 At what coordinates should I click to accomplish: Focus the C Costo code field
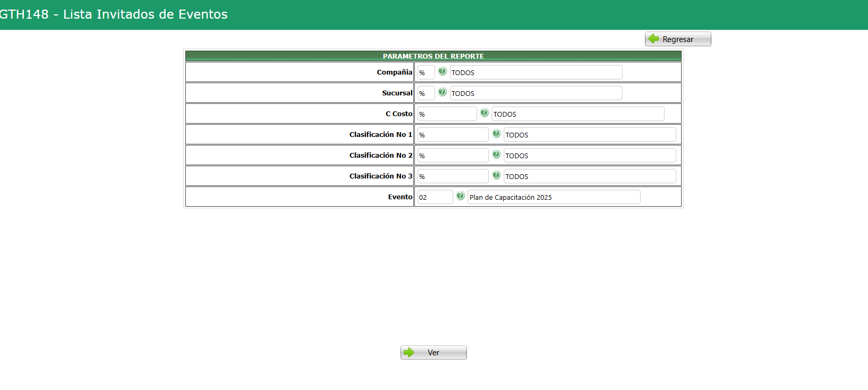click(447, 114)
